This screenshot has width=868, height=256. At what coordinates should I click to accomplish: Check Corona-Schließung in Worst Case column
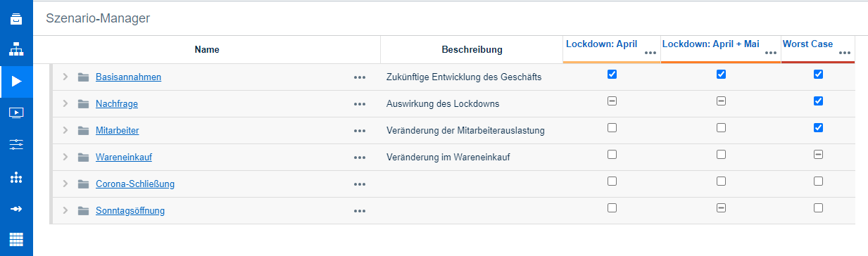click(x=818, y=181)
